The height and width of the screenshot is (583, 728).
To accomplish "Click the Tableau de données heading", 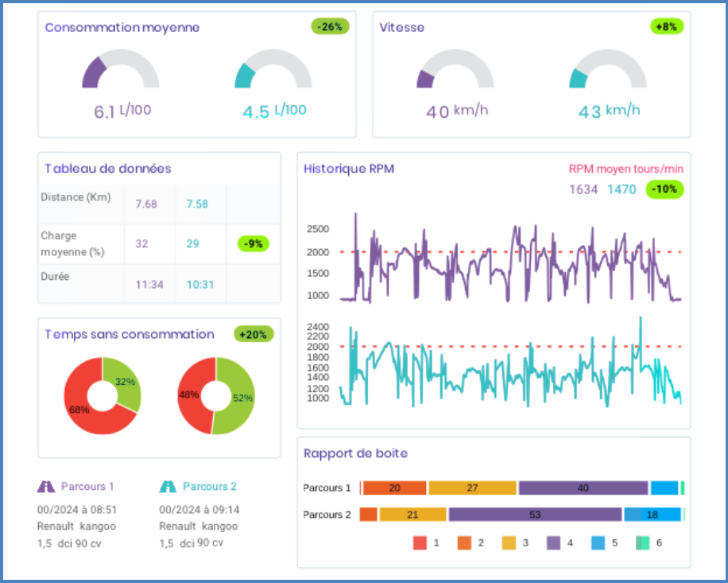I will (108, 169).
